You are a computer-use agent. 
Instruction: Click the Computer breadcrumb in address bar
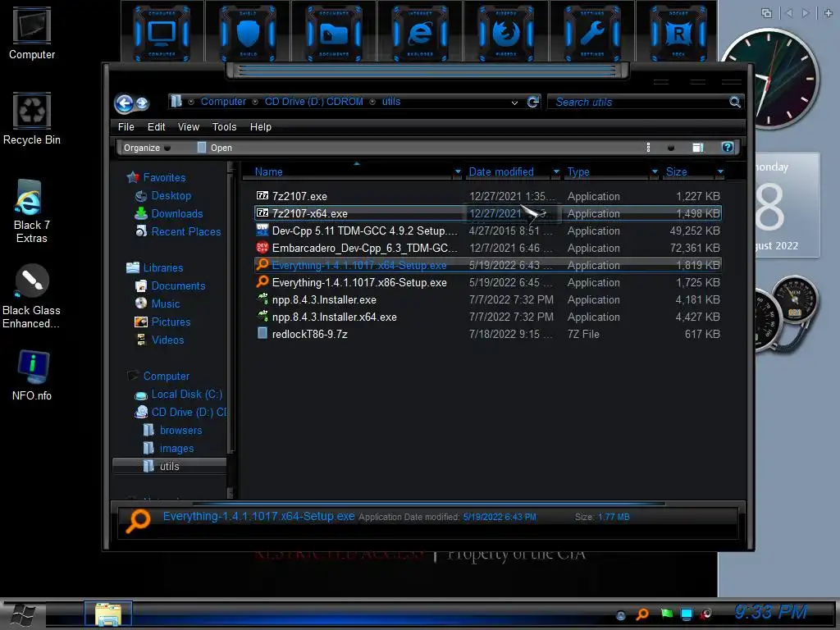coord(223,102)
